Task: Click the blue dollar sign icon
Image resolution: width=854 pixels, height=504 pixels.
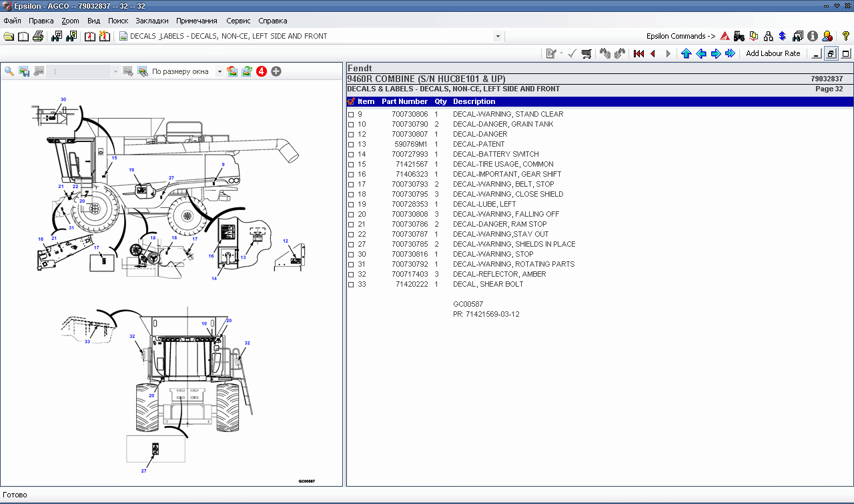Action: coord(783,36)
